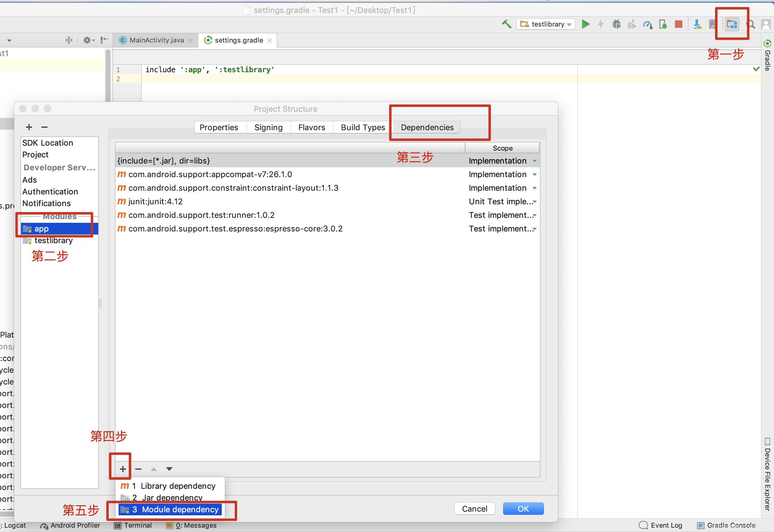The width and height of the screenshot is (774, 532).
Task: Select the Dependencies tab
Action: [427, 127]
